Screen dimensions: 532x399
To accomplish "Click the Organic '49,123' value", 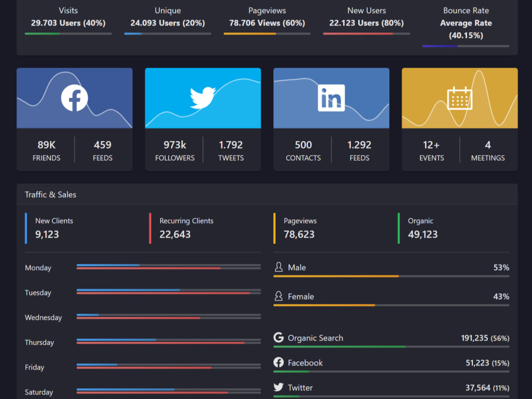I will coord(423,234).
